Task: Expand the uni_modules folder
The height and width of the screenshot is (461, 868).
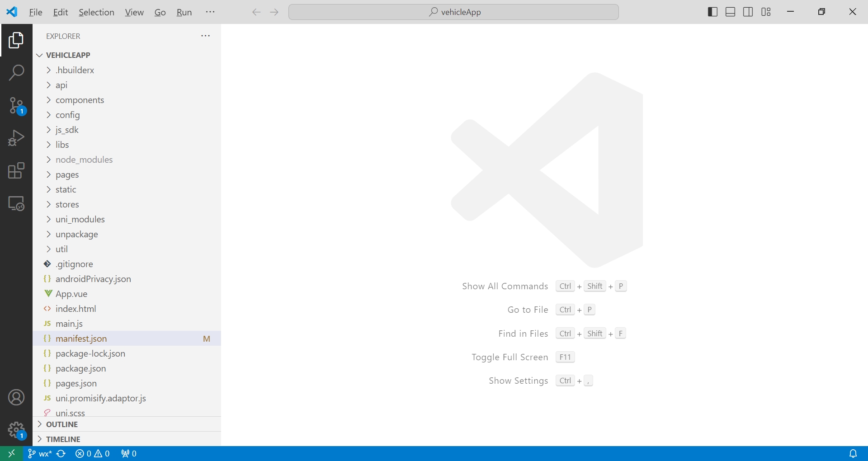Action: [127, 219]
